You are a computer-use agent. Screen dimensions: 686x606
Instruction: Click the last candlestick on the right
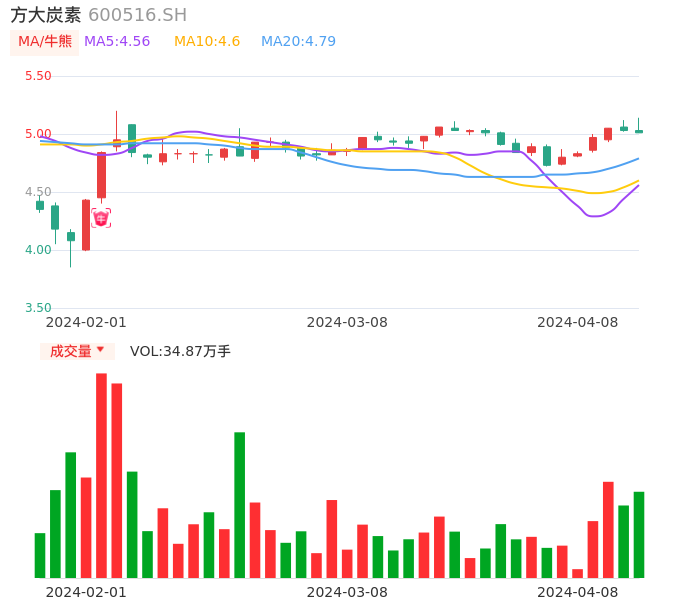pos(639,130)
